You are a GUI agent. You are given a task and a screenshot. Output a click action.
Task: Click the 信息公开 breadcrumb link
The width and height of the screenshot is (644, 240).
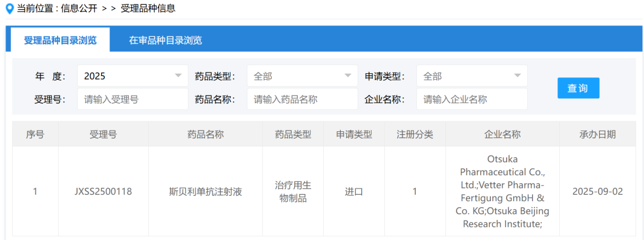(79, 8)
